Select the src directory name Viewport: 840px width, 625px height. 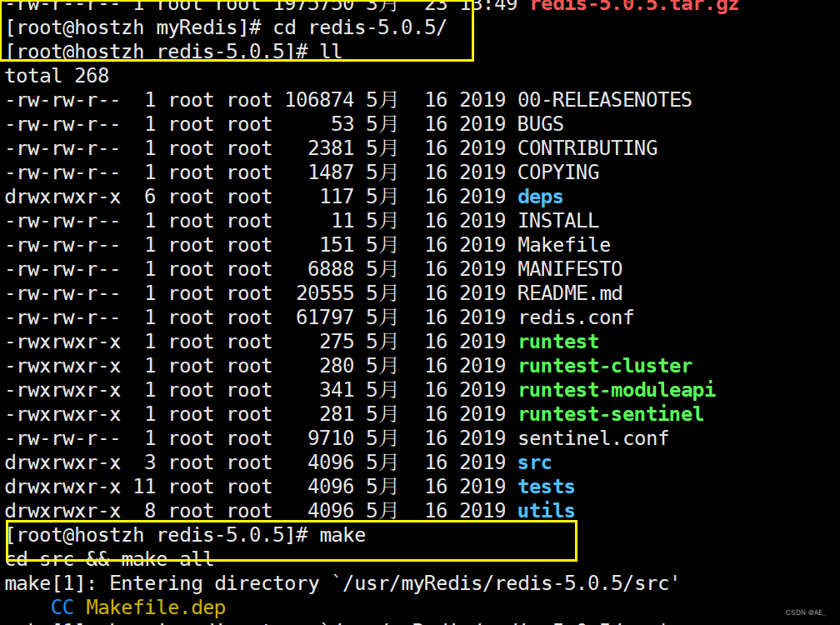[534, 462]
